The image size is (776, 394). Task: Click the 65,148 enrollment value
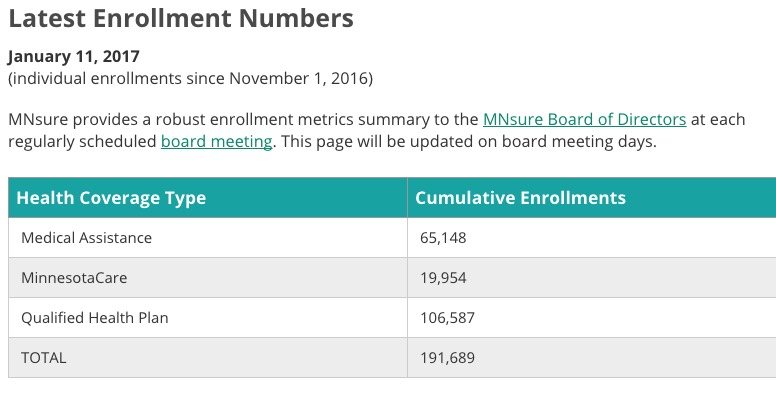click(443, 238)
